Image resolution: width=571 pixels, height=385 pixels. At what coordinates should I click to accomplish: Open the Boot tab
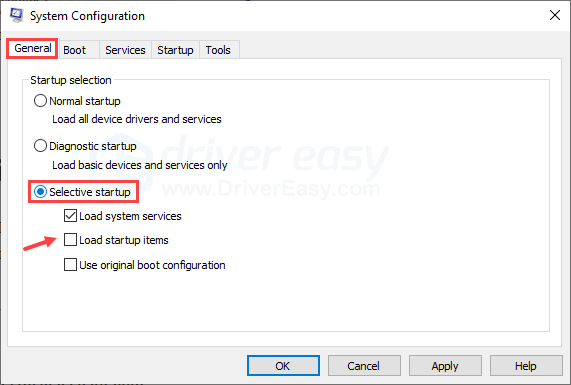[x=74, y=50]
